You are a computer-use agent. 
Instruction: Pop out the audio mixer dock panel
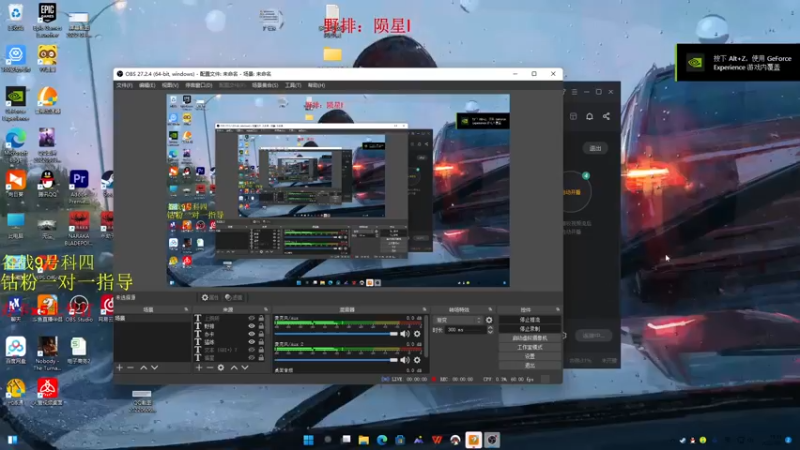424,310
